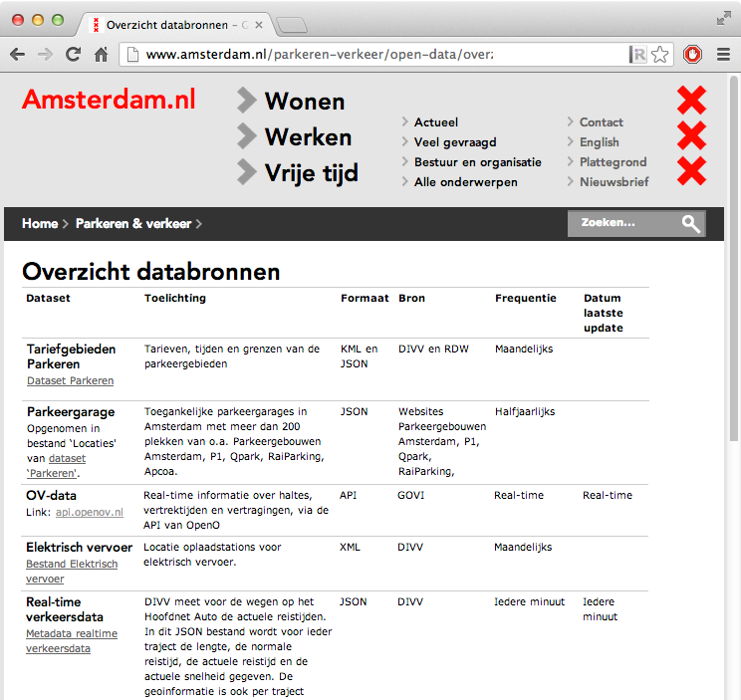This screenshot has width=741, height=700.
Task: Click the search magnifier icon
Action: (x=691, y=224)
